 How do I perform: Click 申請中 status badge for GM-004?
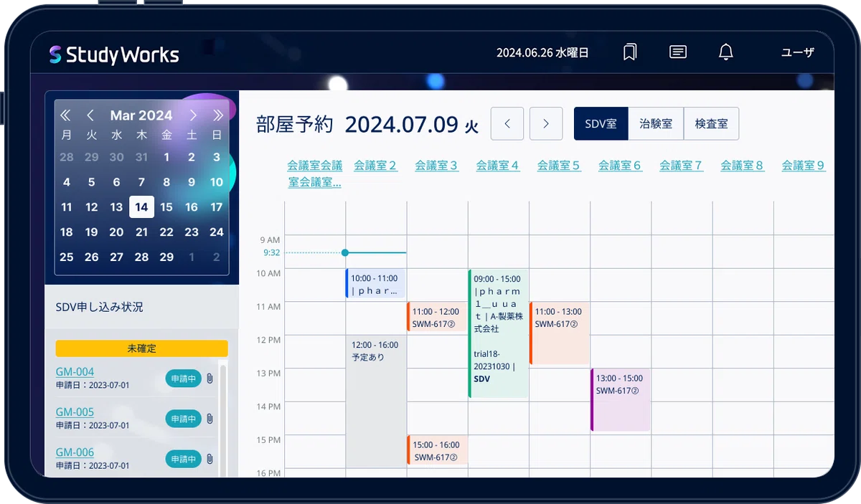coord(183,379)
